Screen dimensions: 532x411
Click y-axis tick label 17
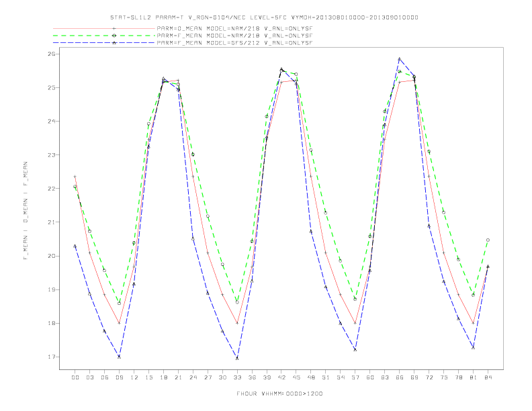(52, 357)
